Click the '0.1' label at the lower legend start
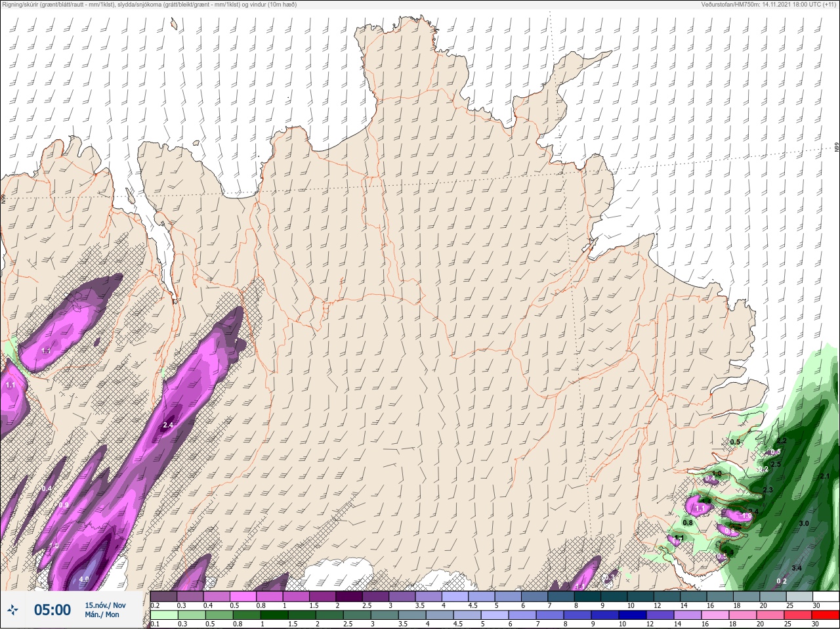Image resolution: width=840 pixels, height=629 pixels. tap(155, 624)
